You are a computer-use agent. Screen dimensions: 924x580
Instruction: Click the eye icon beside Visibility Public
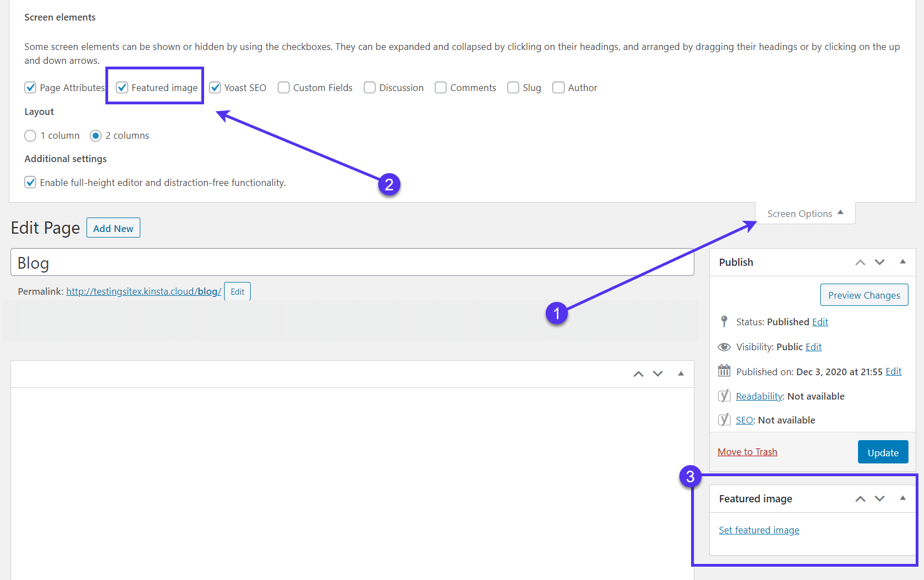pyautogui.click(x=724, y=346)
